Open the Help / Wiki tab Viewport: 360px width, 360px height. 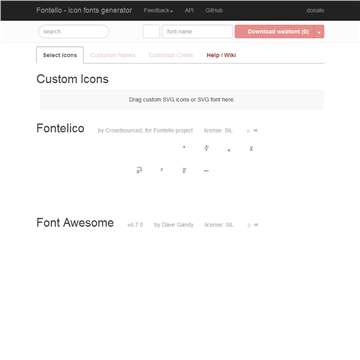[221, 55]
